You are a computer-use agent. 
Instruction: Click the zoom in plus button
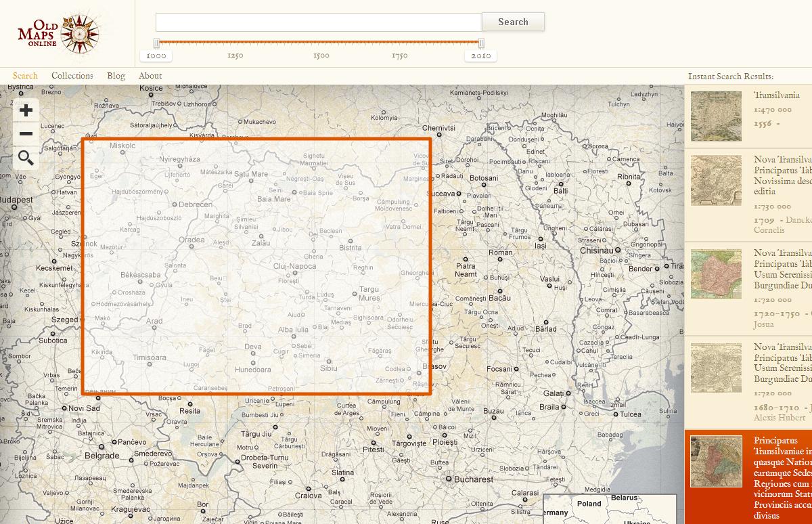tap(26, 110)
